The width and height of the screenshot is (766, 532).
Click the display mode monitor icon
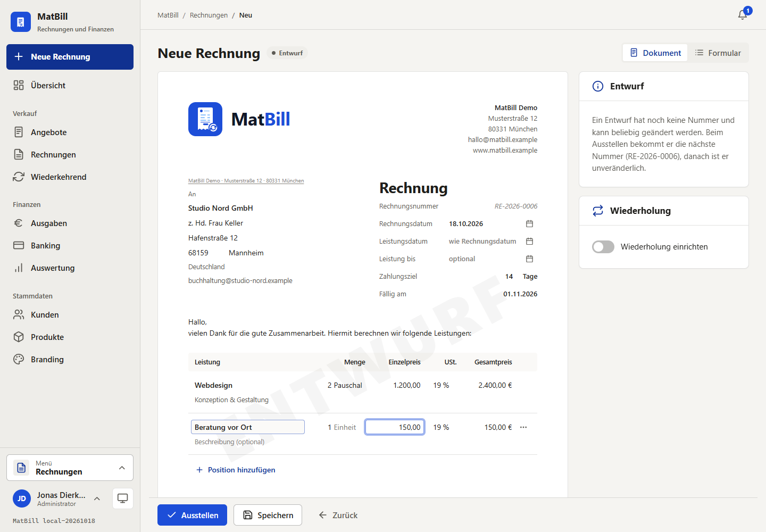point(123,498)
